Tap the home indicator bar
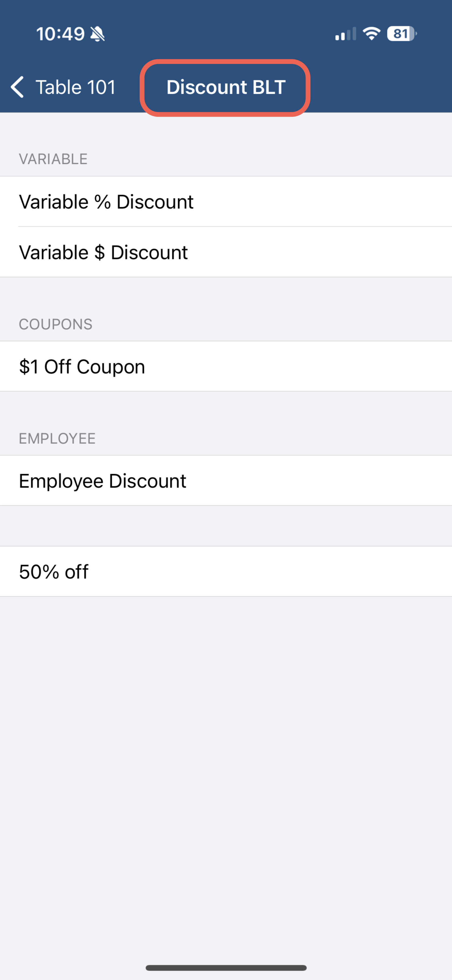This screenshot has height=980, width=452. point(226,967)
